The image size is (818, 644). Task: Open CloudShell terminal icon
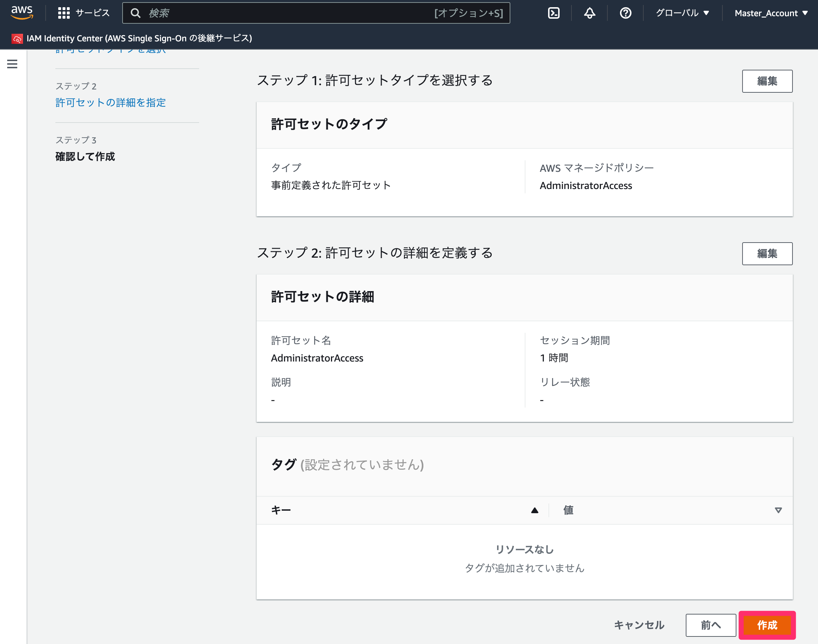[x=553, y=13]
